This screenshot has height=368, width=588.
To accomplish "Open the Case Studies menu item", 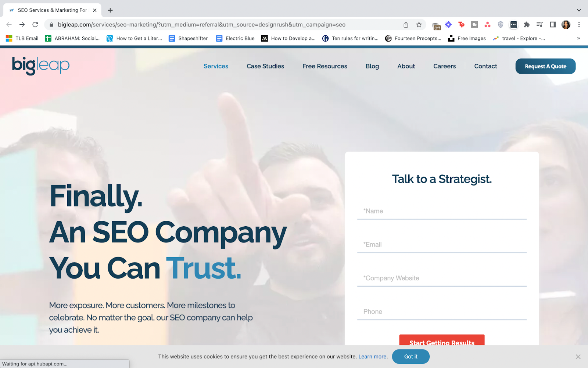I will coord(265,66).
